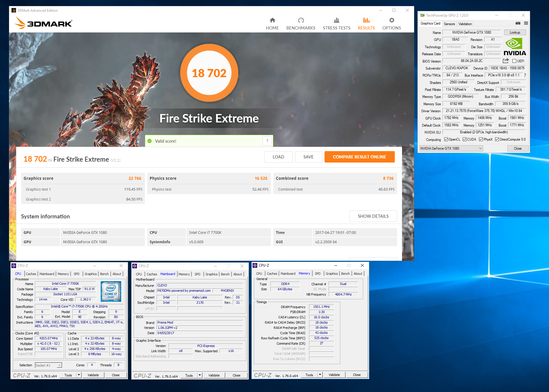Click the Tools button in CPU-Z Mainboard window
Screen dimensions: 549x392
click(189, 375)
